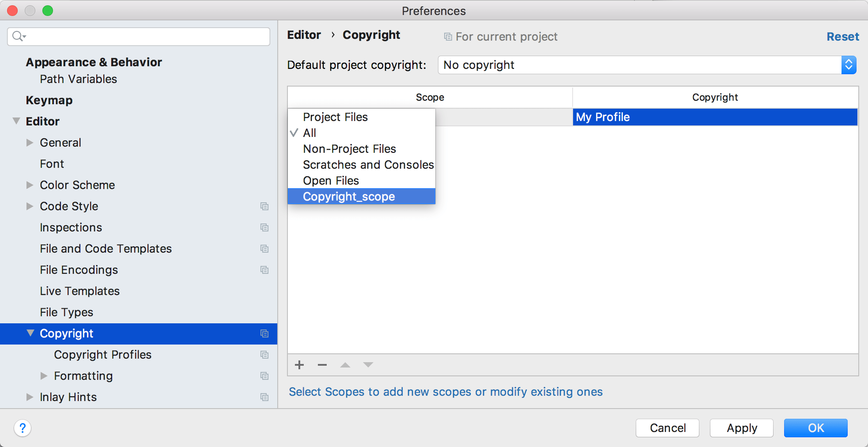Click the add scope plus icon
This screenshot has width=868, height=447.
click(x=299, y=365)
